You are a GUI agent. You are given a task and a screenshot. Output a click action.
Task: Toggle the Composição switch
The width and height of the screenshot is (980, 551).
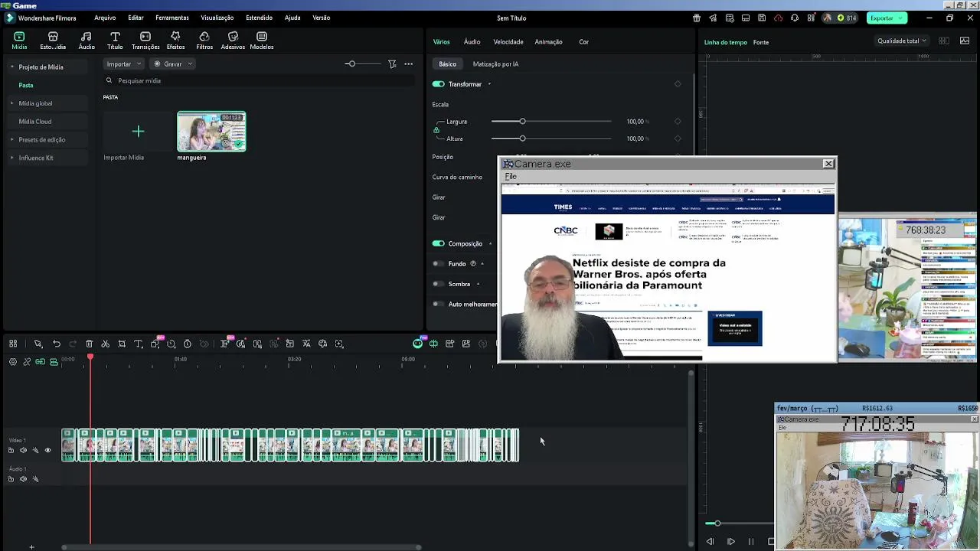438,243
